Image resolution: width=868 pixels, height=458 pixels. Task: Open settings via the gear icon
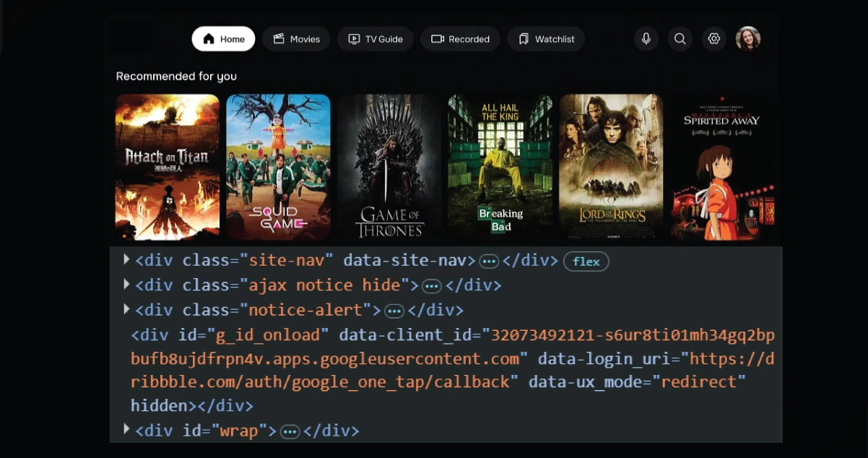point(713,39)
